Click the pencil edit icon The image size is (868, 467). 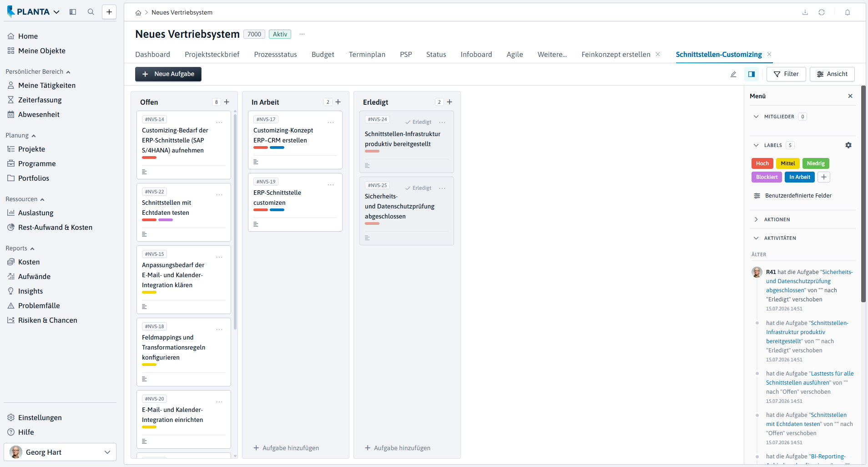[x=733, y=74]
